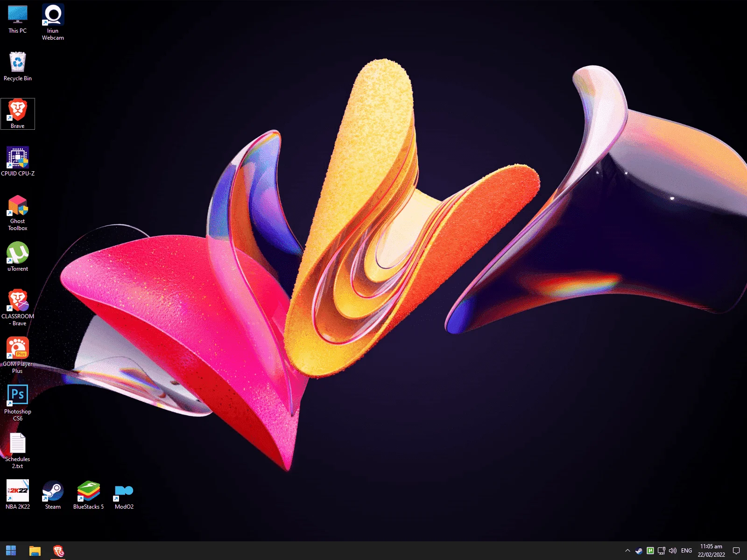The image size is (747, 560).
Task: Select the CPUID CPU-Z shortcut
Action: click(18, 161)
